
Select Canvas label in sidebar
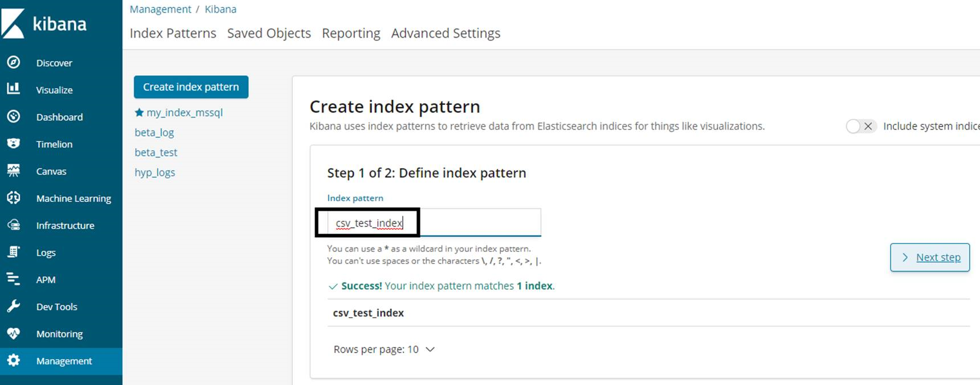51,171
